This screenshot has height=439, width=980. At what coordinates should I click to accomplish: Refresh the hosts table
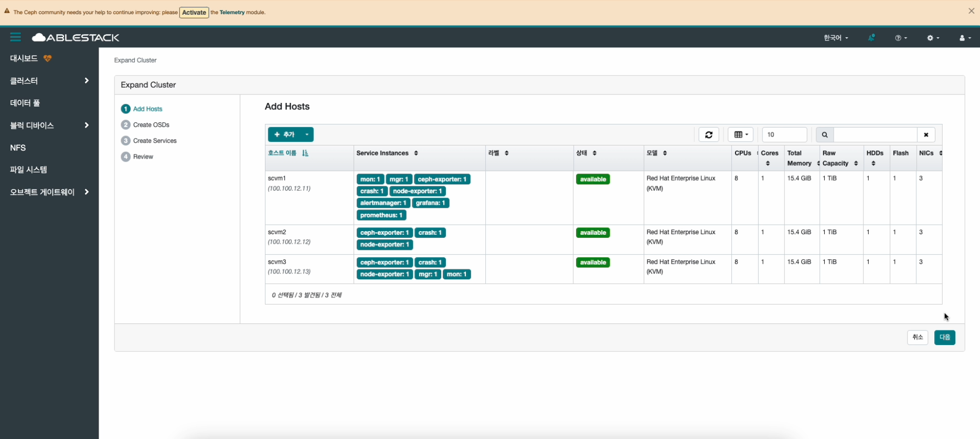pos(708,135)
